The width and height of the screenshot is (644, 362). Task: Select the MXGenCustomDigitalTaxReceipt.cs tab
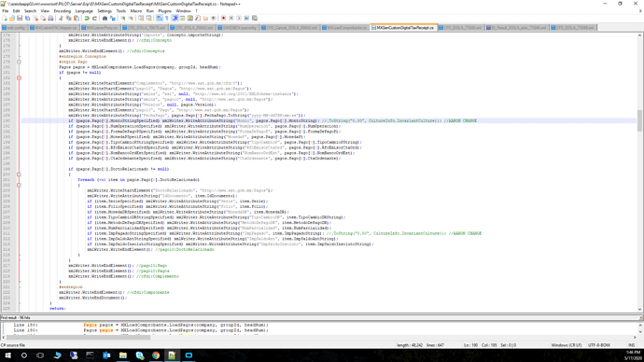[403, 27]
